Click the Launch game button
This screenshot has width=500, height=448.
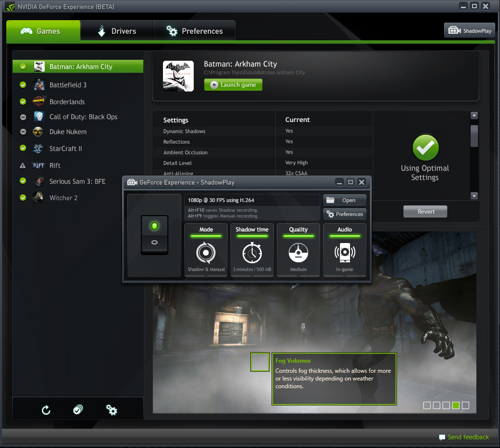click(x=233, y=85)
